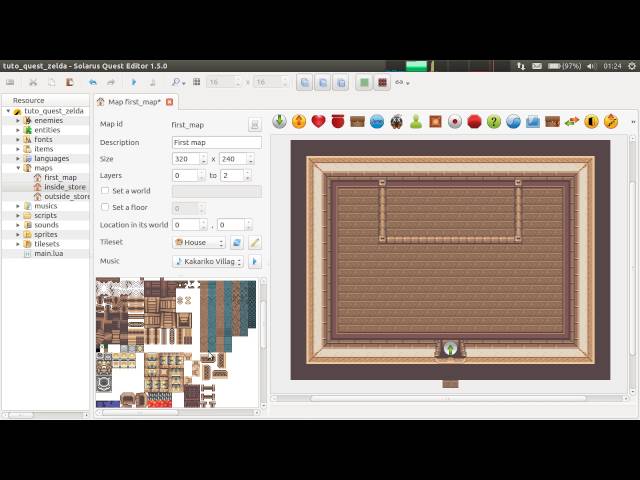The image size is (640, 480).
Task: Add a Shop treasure entity
Action: [x=552, y=121]
